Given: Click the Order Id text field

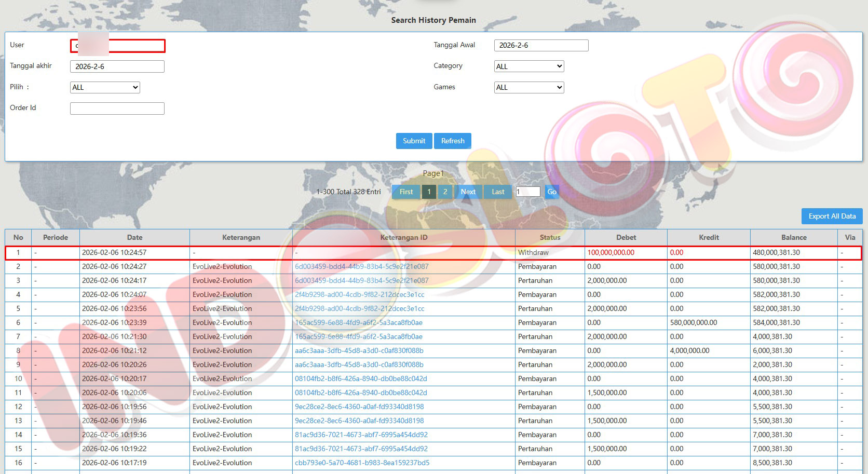Looking at the screenshot, I should [x=117, y=108].
